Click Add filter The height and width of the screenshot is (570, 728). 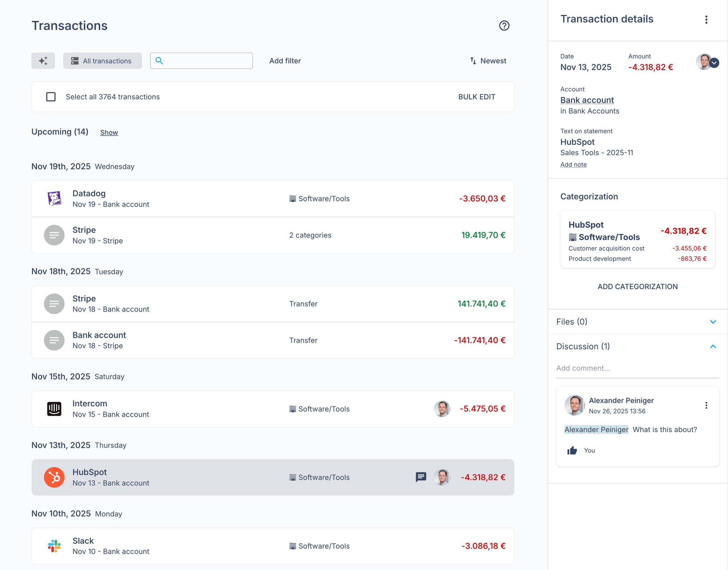click(x=285, y=61)
